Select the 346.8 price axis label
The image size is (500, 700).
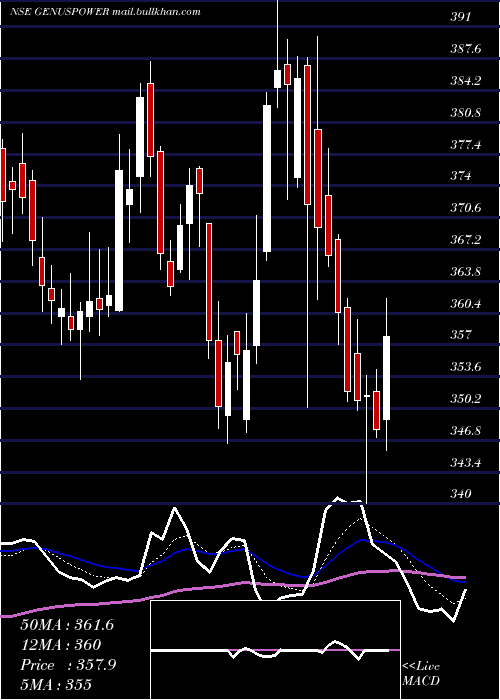(x=466, y=431)
